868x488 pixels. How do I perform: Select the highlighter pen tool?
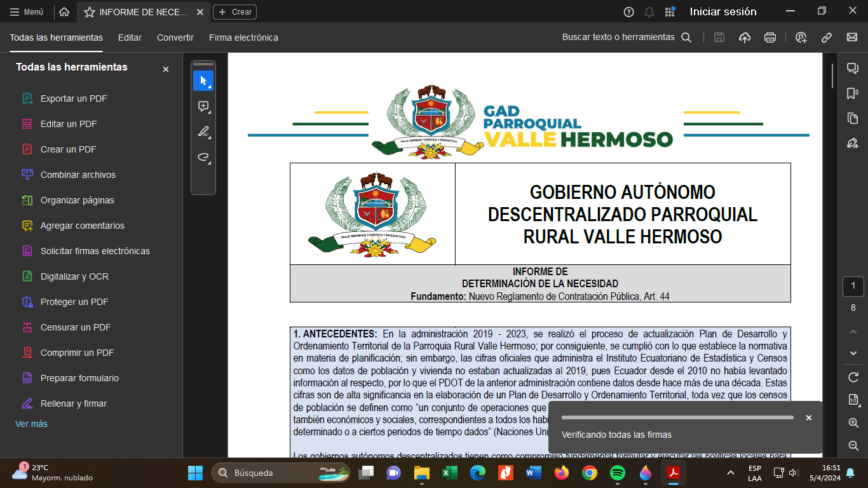pyautogui.click(x=203, y=132)
